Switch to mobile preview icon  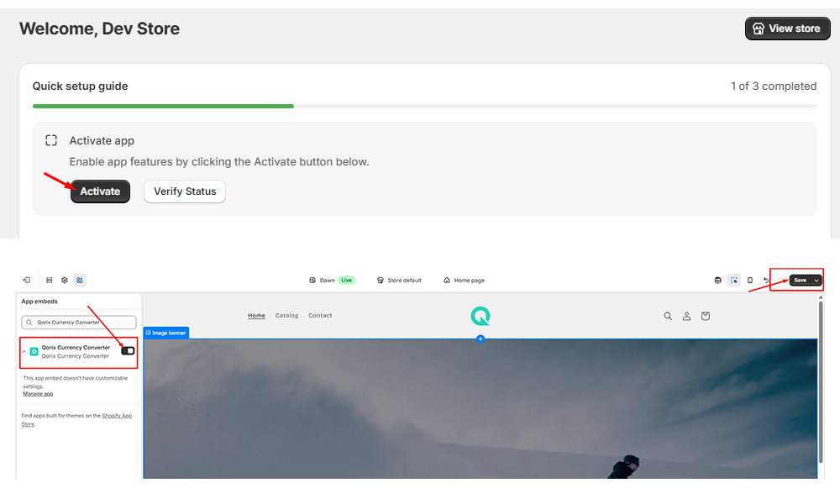pyautogui.click(x=750, y=280)
